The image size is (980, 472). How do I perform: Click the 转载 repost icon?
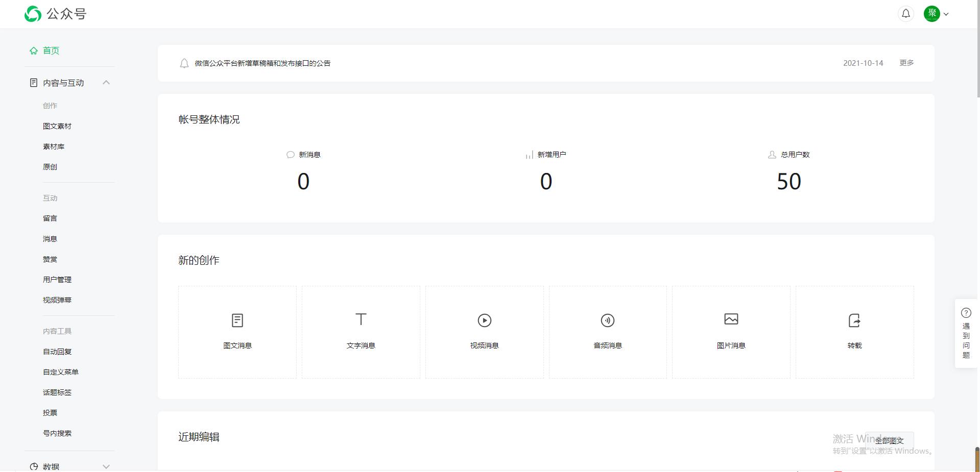[854, 320]
